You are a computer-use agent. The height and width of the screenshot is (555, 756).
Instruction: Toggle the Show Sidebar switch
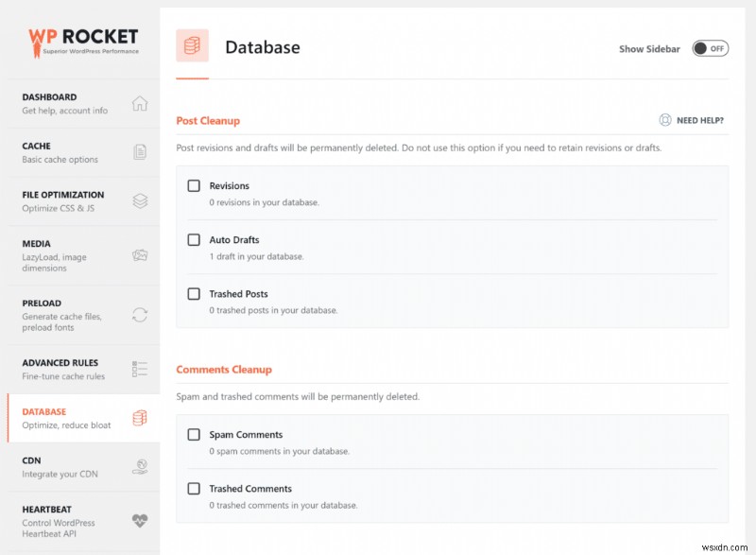[710, 48]
